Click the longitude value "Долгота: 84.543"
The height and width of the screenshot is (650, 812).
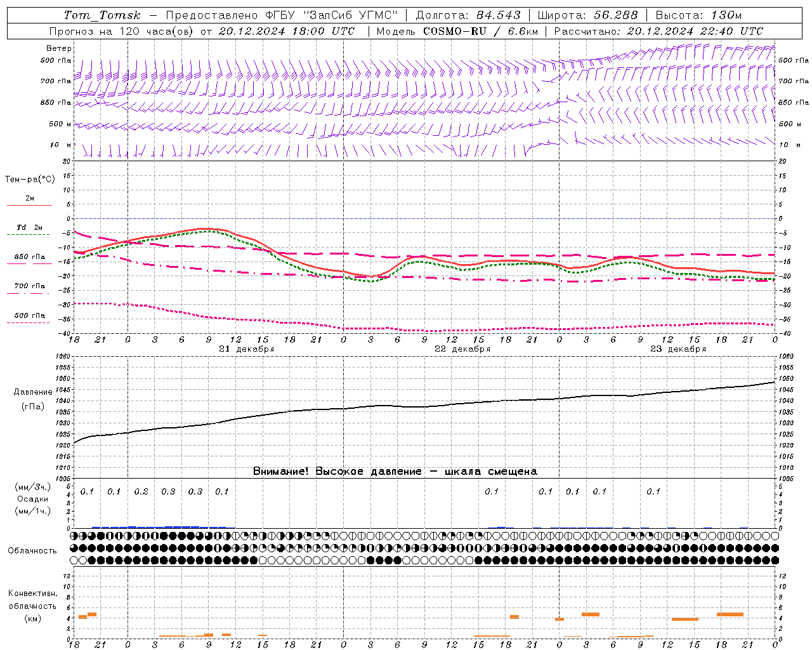(x=468, y=15)
